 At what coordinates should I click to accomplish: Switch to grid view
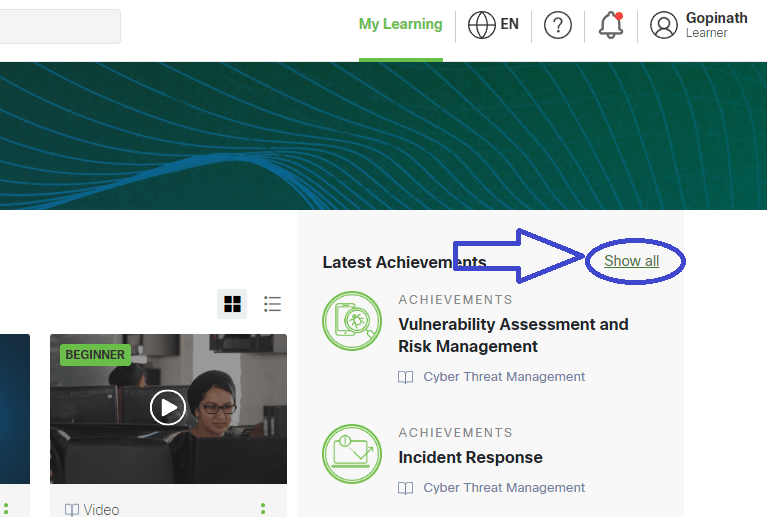tap(232, 304)
